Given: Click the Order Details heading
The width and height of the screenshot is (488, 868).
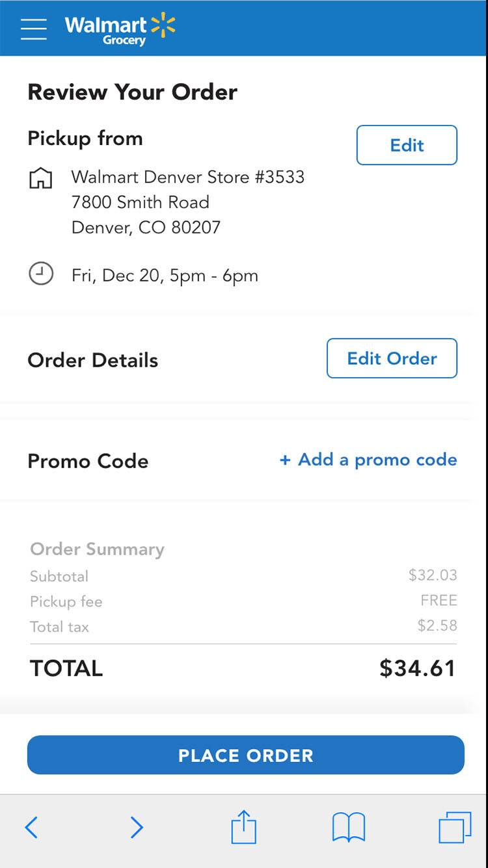Looking at the screenshot, I should tap(92, 360).
